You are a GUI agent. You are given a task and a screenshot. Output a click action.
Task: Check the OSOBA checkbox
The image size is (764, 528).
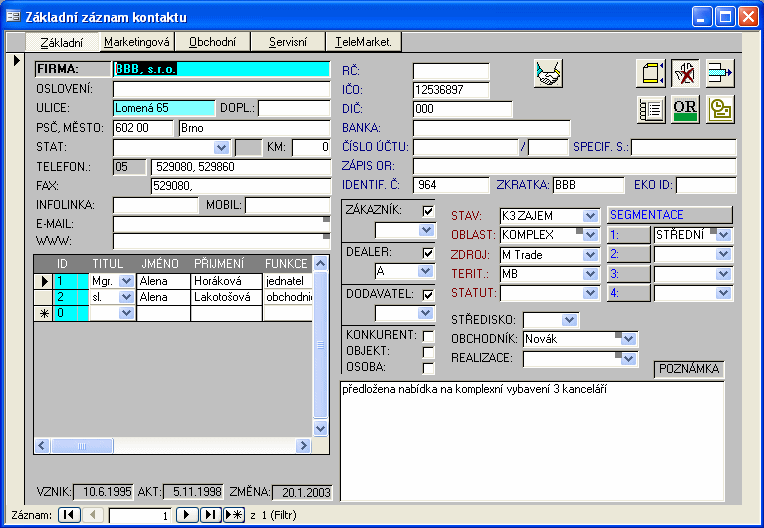[x=428, y=368]
